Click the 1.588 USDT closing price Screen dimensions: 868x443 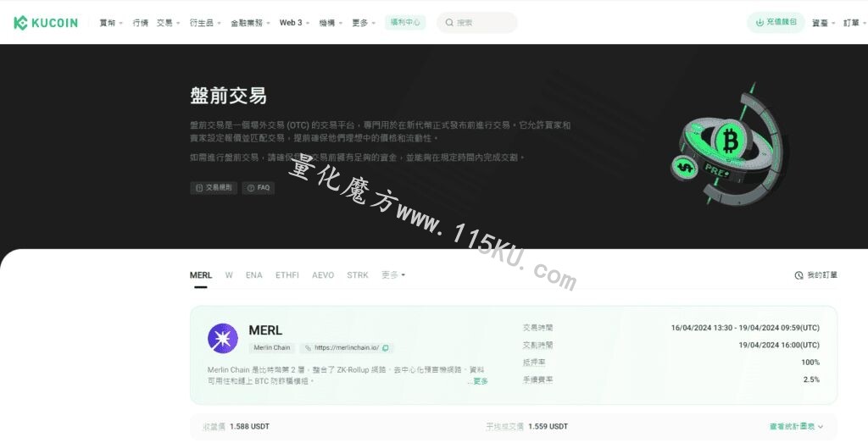pos(249,426)
